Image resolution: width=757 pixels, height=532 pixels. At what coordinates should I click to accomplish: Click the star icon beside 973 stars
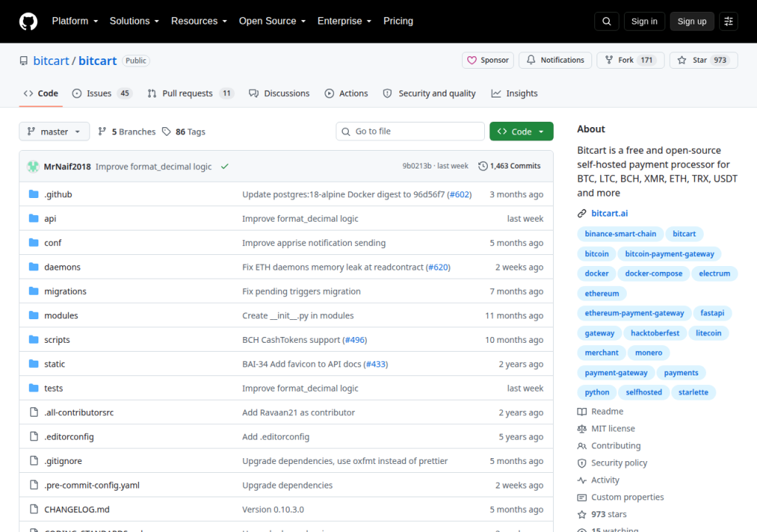(582, 514)
